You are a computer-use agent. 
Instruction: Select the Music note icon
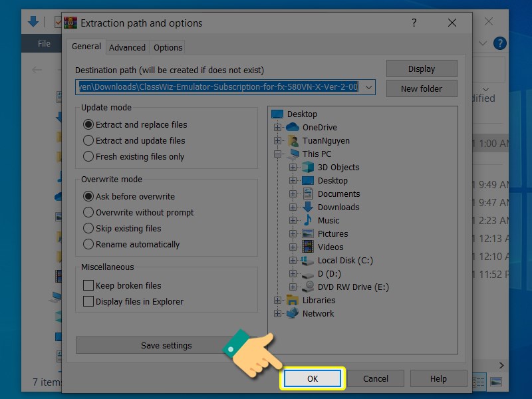coord(308,220)
